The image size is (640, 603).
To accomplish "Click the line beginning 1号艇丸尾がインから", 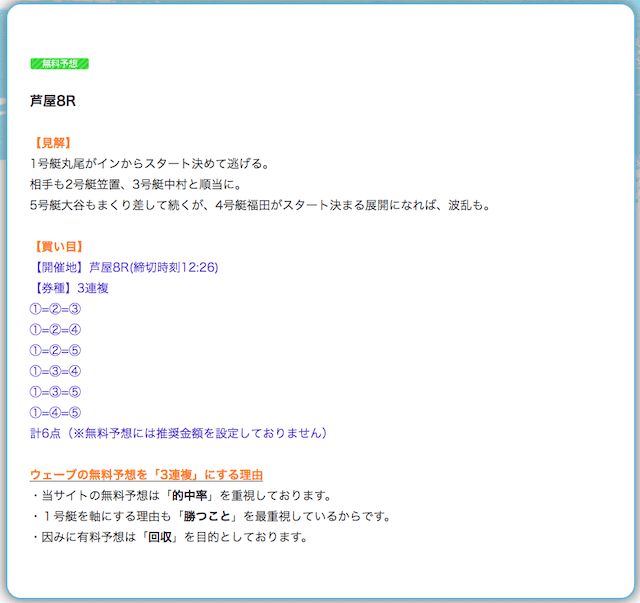I will 150,164.
